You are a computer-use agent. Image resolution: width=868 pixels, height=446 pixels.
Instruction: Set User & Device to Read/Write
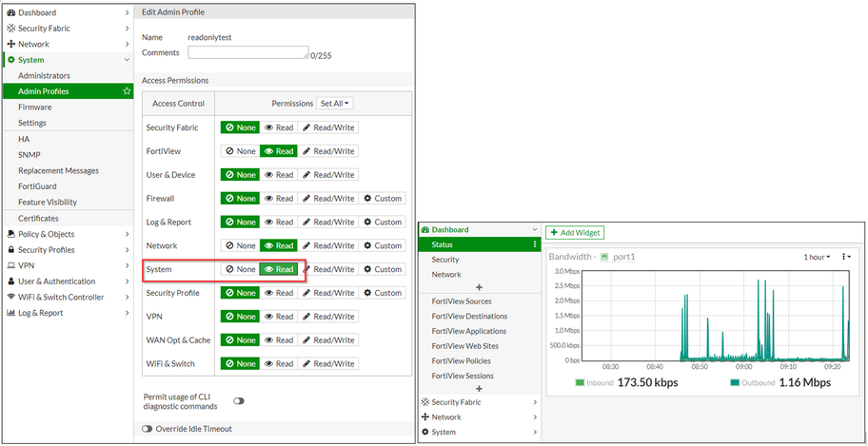[x=328, y=175]
